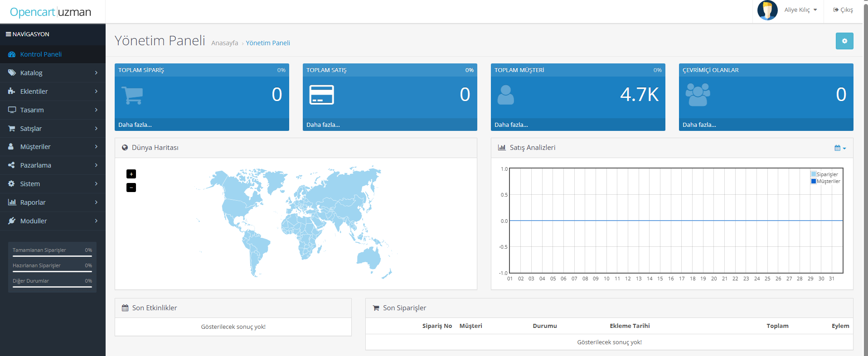Screen dimensions: 868x356
Task: Click Daha fazla under Toplam Müşteri
Action: pos(511,125)
